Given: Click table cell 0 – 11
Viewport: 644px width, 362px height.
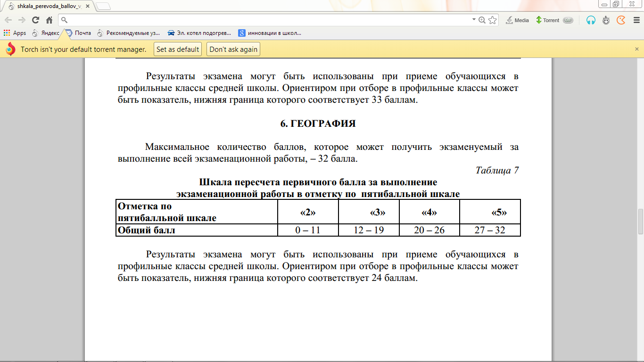Looking at the screenshot, I should point(308,230).
